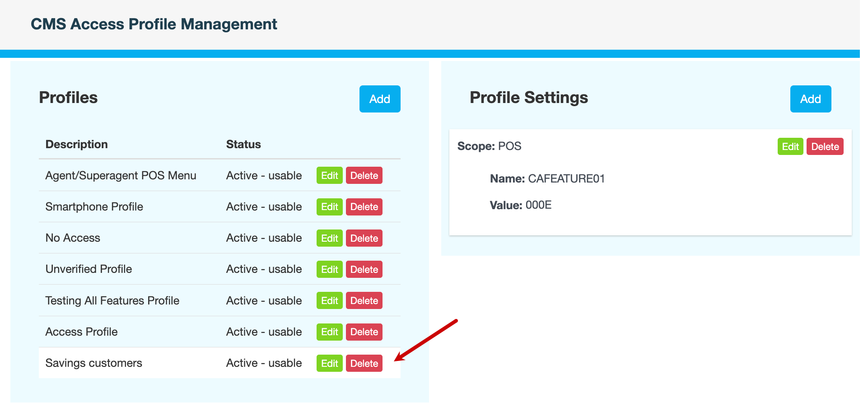Viewport: 868px width, 412px height.
Task: Delete the Savings customers profile
Action: point(364,363)
